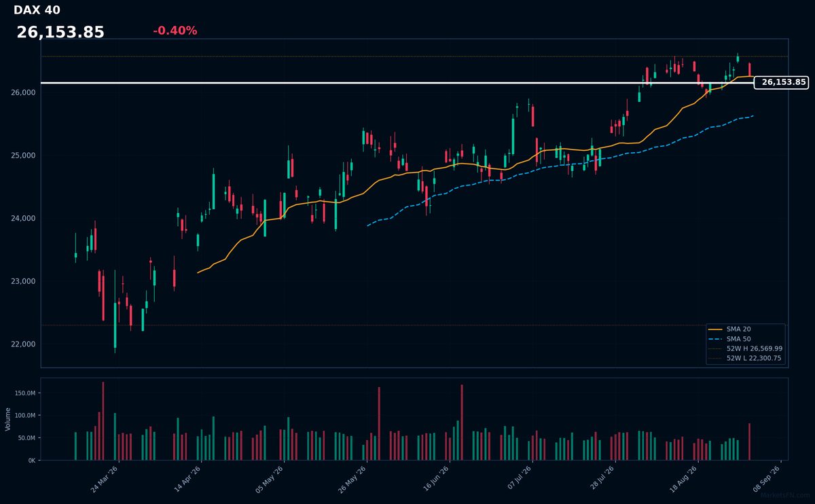Click the 26 May '26 date label
This screenshot has height=504, width=815.
tap(353, 478)
